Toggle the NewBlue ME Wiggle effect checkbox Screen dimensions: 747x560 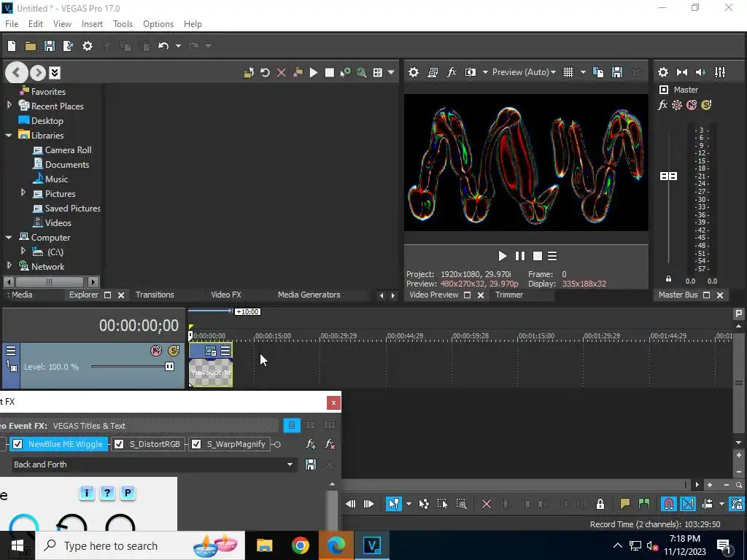pyautogui.click(x=18, y=444)
